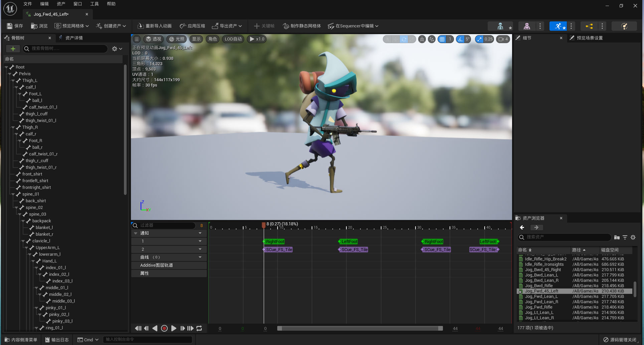644x345 pixels.
Task: Play the animation in reverse
Action: [155, 328]
